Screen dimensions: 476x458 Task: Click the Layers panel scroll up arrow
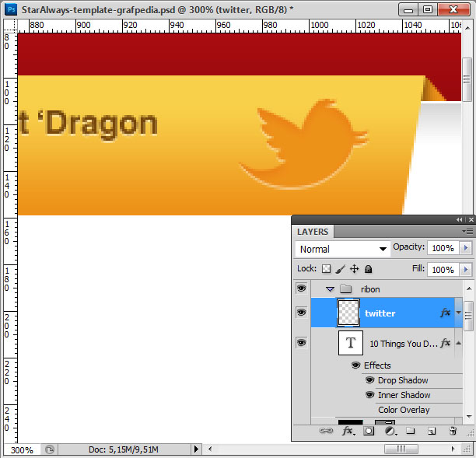pos(469,288)
